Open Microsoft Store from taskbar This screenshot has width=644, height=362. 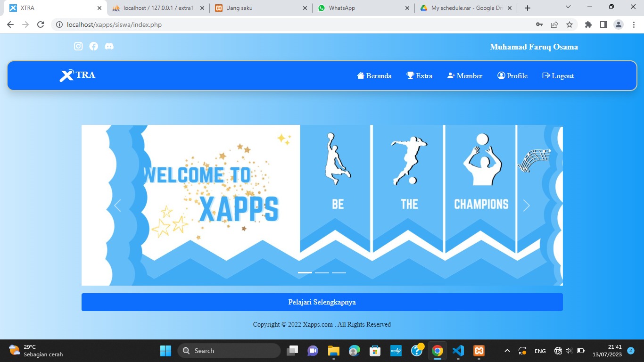click(x=375, y=351)
